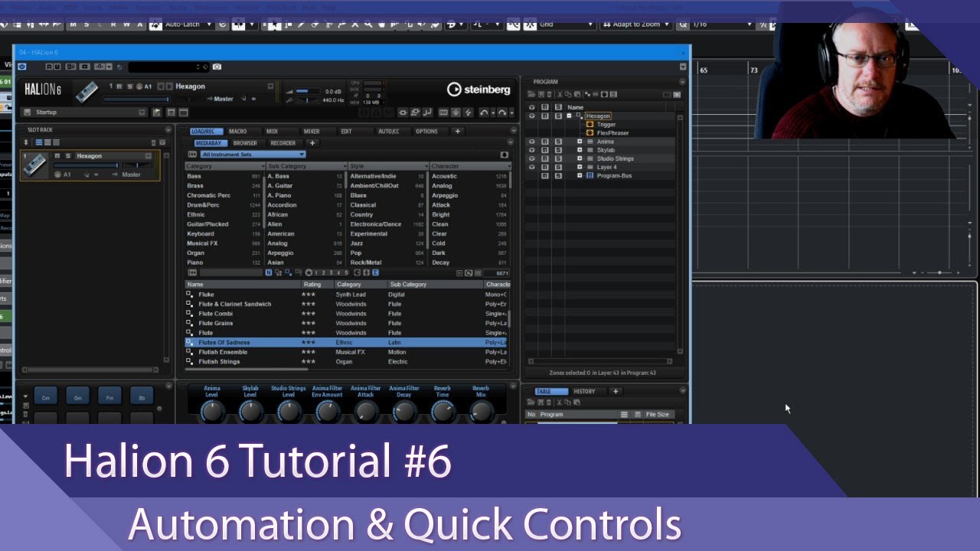
Task: Click the camera snapshot icon in HALion header
Action: click(217, 67)
